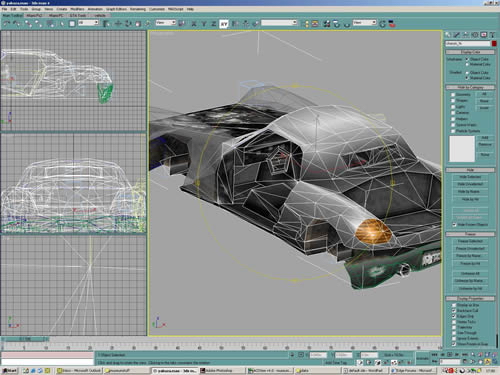
Task: Click the All category button
Action: (484, 95)
